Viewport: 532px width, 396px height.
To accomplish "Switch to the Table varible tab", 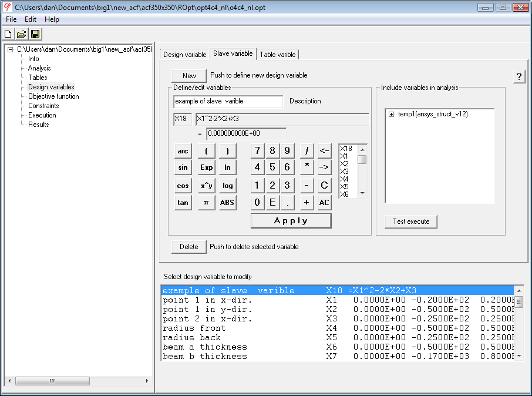I will click(x=278, y=55).
